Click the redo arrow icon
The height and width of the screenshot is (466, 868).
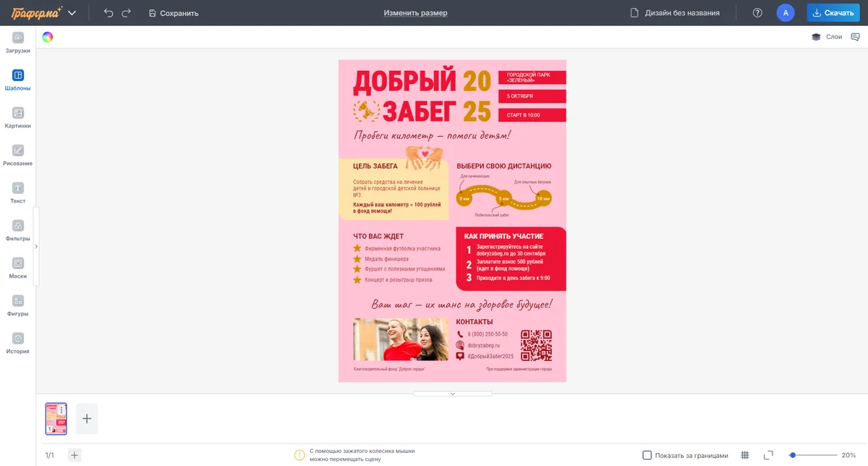pos(127,13)
